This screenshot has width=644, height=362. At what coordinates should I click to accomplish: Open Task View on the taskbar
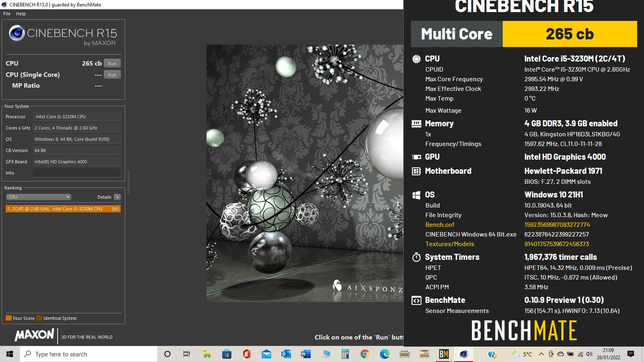click(x=187, y=354)
